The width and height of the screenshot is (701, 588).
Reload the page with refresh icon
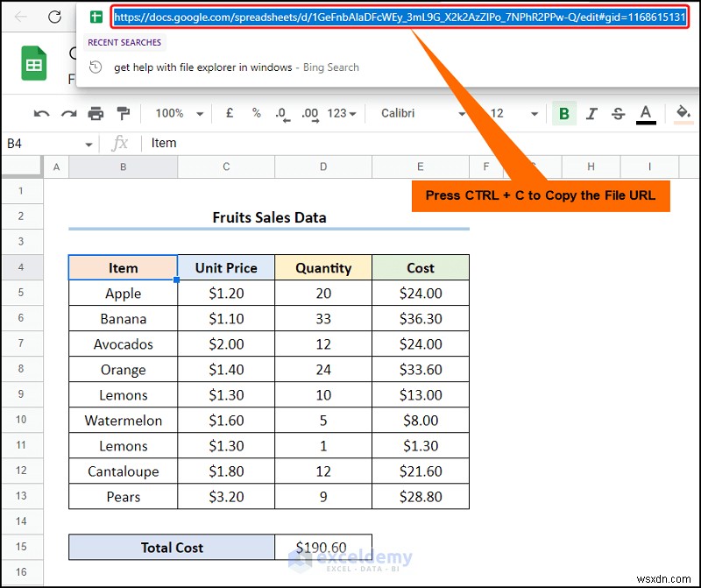[54, 17]
